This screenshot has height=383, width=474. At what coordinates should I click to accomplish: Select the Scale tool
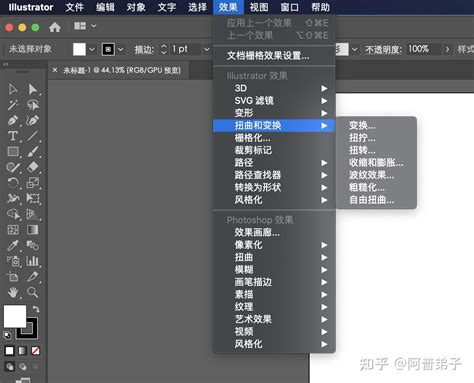point(33,183)
